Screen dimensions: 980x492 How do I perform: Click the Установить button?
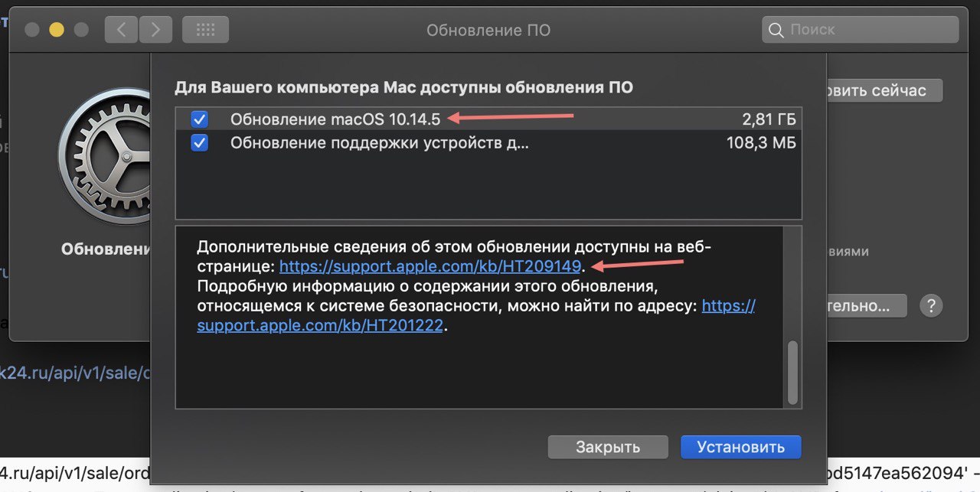click(x=740, y=447)
